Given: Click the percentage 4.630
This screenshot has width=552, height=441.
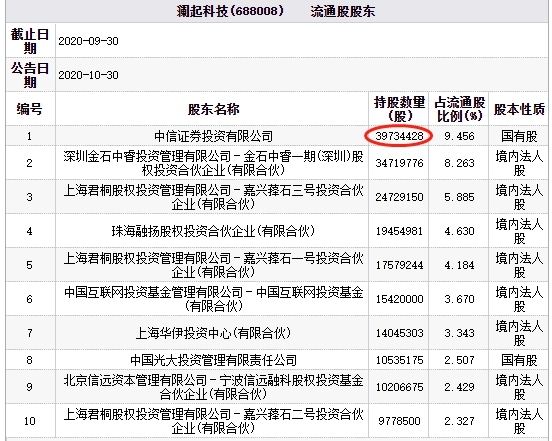Looking at the screenshot, I should click(459, 231).
